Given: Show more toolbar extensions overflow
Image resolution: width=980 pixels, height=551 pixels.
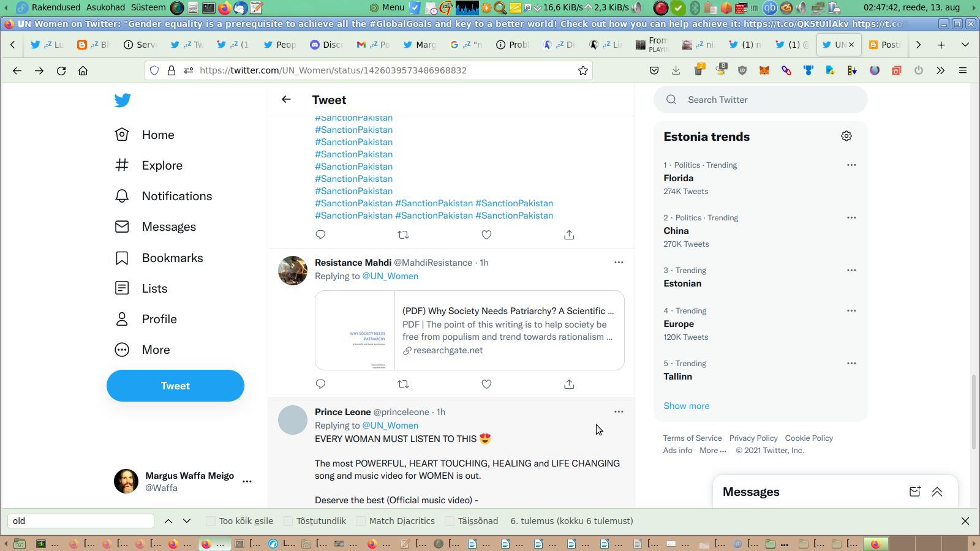Looking at the screenshot, I should 941,70.
